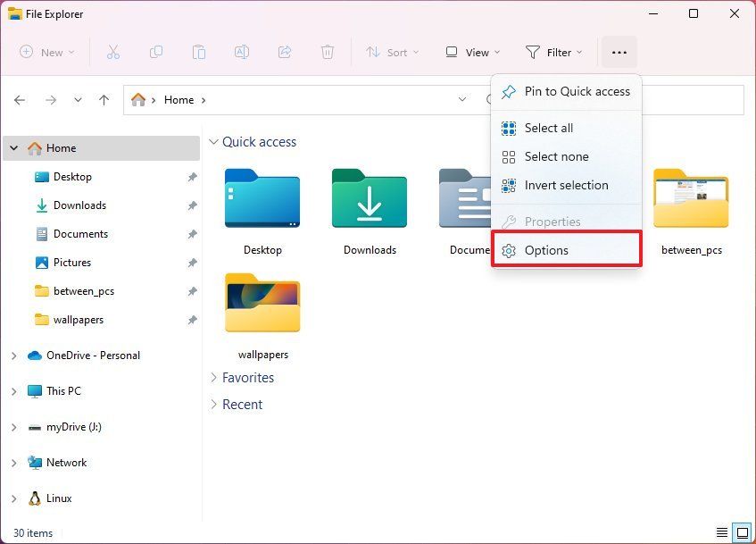Unpin Desktop using its pin icon
The width and height of the screenshot is (756, 544).
(x=192, y=177)
